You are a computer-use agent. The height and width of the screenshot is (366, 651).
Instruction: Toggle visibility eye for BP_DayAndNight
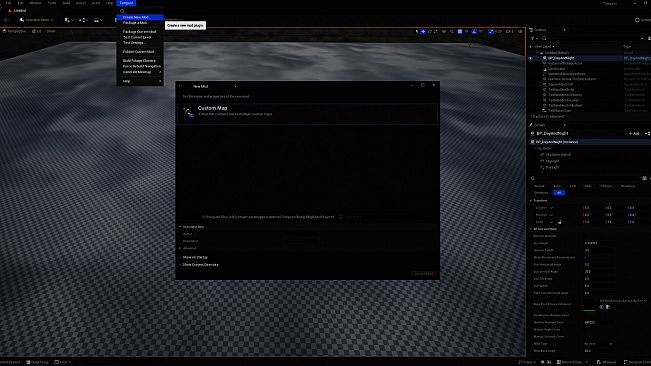click(531, 58)
